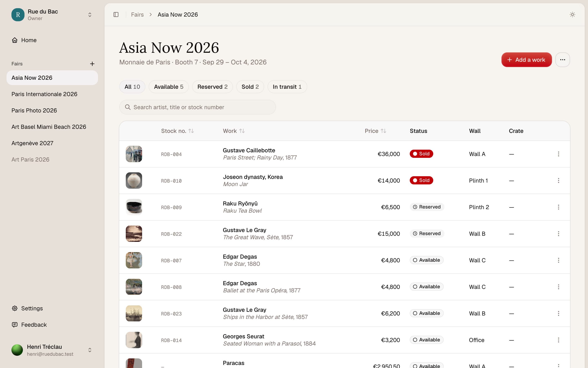588x368 pixels.
Task: Open The Star thumbnail
Action: point(134,260)
